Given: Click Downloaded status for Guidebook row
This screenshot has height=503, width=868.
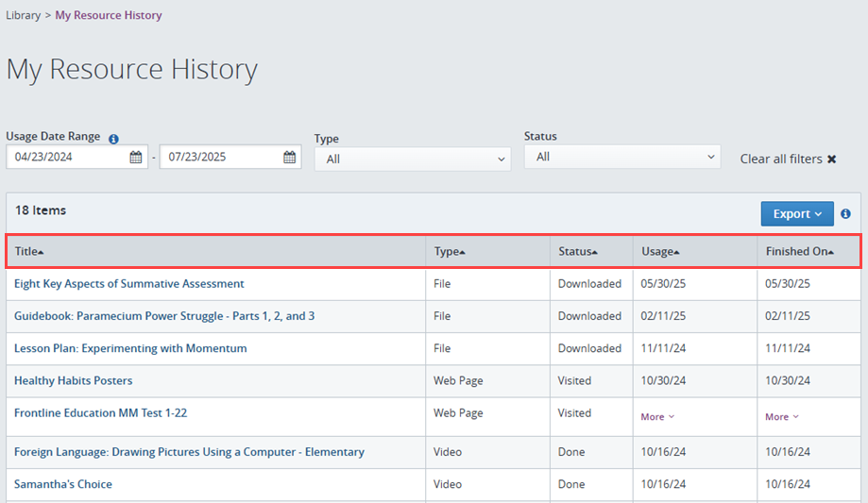Looking at the screenshot, I should [x=589, y=316].
